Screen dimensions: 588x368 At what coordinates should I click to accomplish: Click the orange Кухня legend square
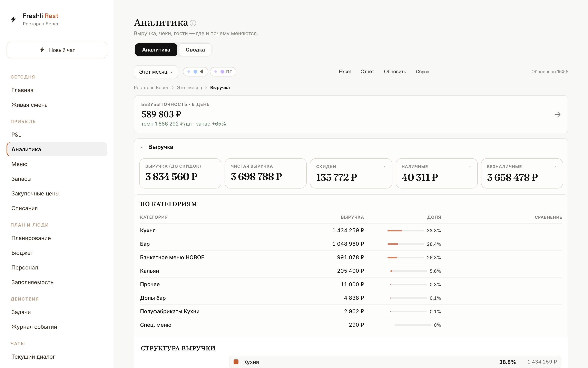coord(236,362)
